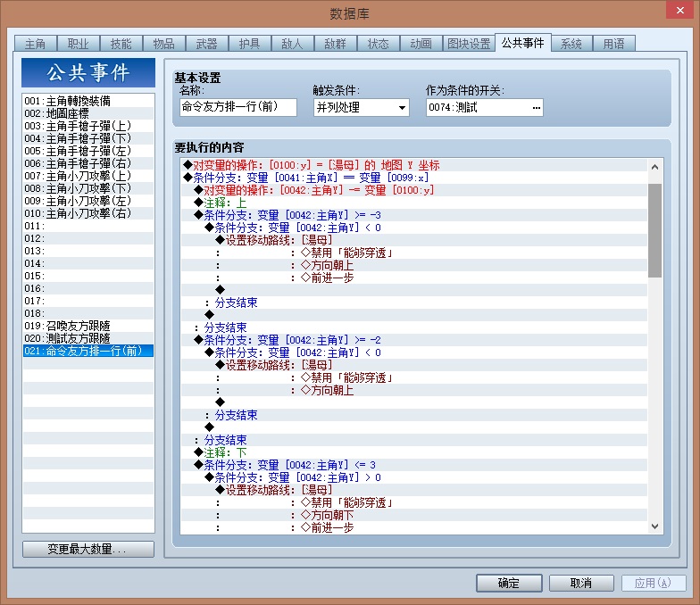Select event 005:主角手槍子彈(左)
The image size is (700, 605).
[87, 151]
